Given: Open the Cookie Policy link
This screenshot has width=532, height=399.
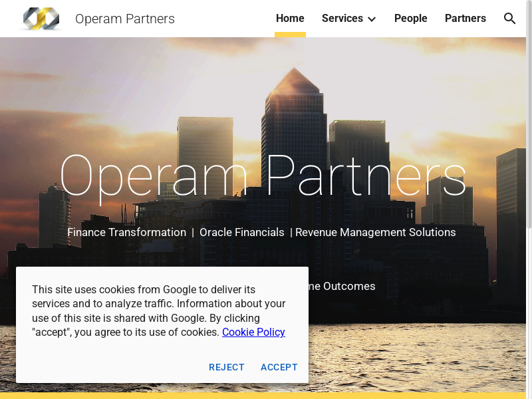Looking at the screenshot, I should (253, 332).
